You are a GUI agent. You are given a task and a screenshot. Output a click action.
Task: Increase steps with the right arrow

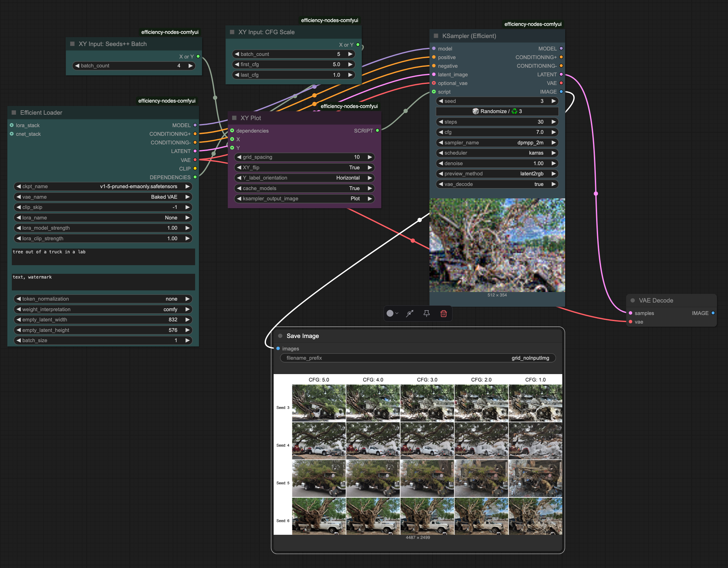coord(553,122)
